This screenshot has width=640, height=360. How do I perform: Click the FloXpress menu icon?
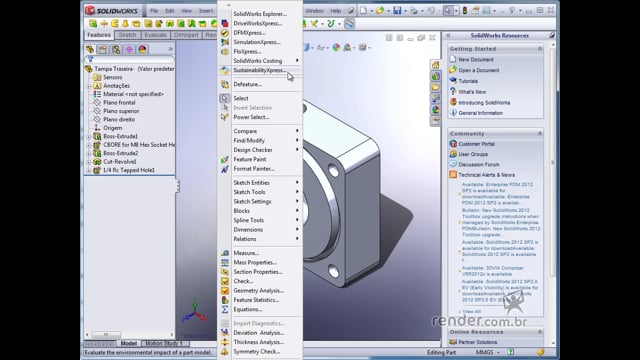pyautogui.click(x=225, y=51)
